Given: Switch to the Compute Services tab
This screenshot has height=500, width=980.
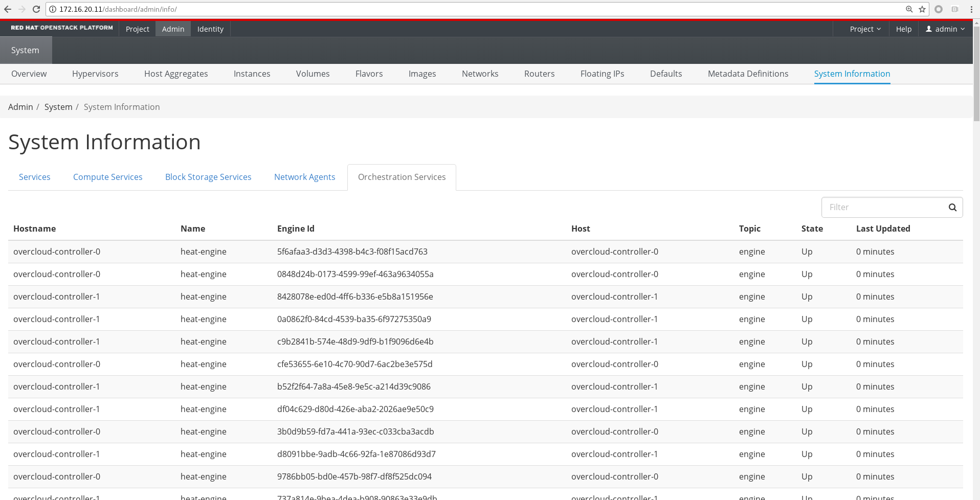Looking at the screenshot, I should (x=108, y=177).
